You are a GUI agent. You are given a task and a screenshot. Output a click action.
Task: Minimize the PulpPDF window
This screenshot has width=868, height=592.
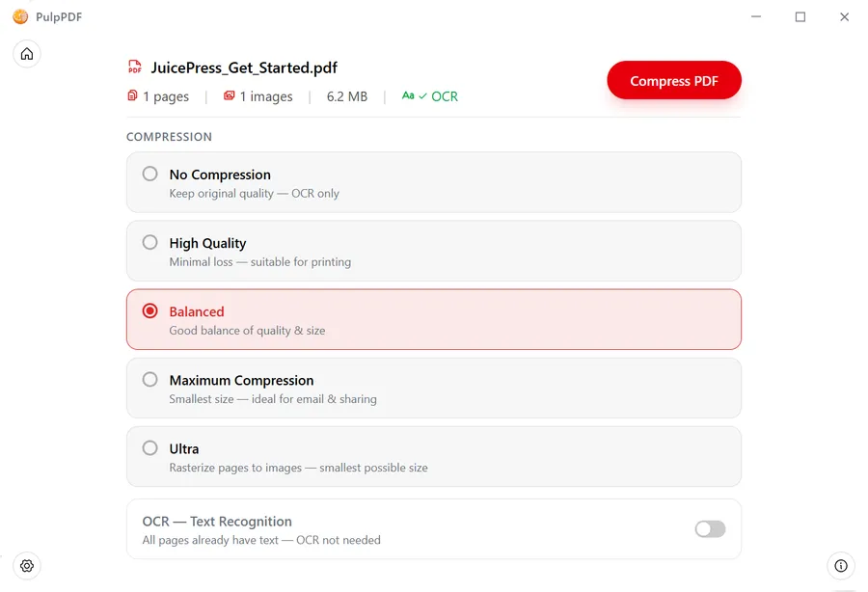(x=756, y=16)
